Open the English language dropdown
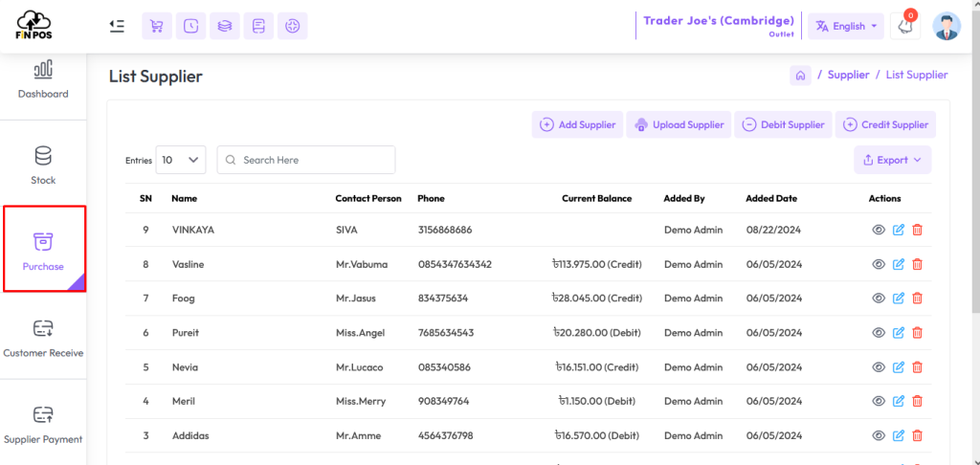Screen dimensions: 980x465 coord(846,26)
